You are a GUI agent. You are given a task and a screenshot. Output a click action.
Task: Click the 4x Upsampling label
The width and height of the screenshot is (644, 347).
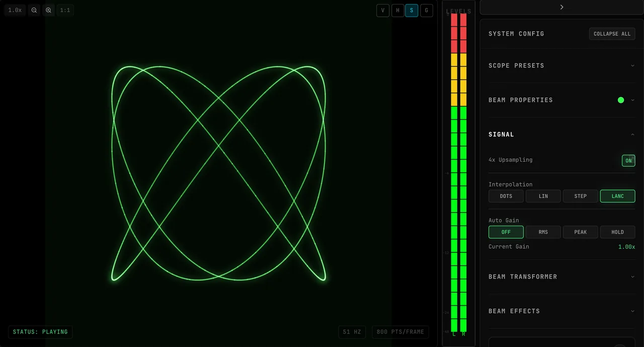tap(510, 160)
